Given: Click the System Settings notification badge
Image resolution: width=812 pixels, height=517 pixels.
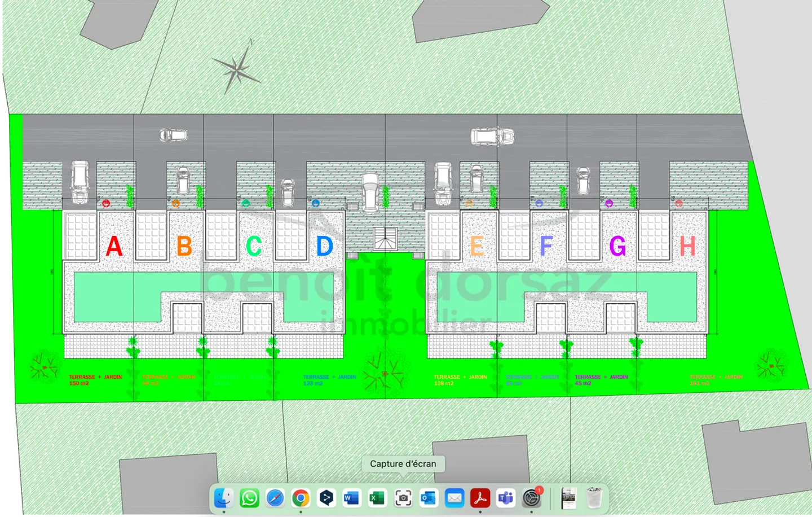Looking at the screenshot, I should 539,490.
